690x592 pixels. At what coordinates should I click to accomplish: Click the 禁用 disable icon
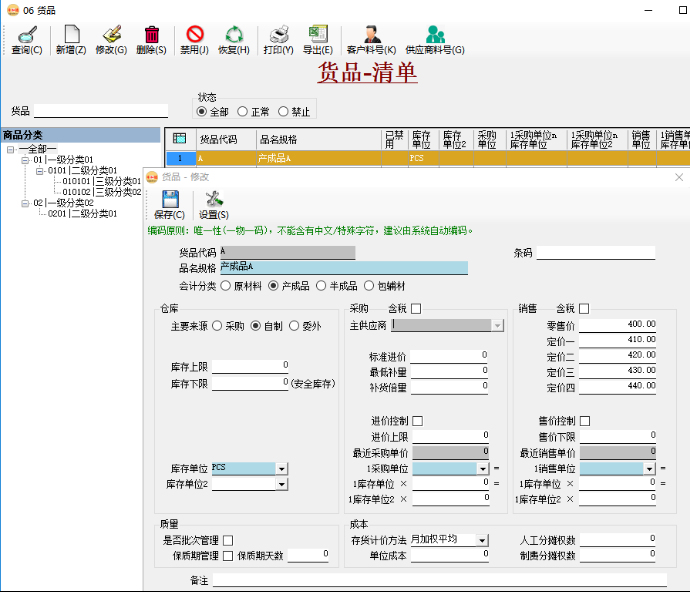[194, 36]
